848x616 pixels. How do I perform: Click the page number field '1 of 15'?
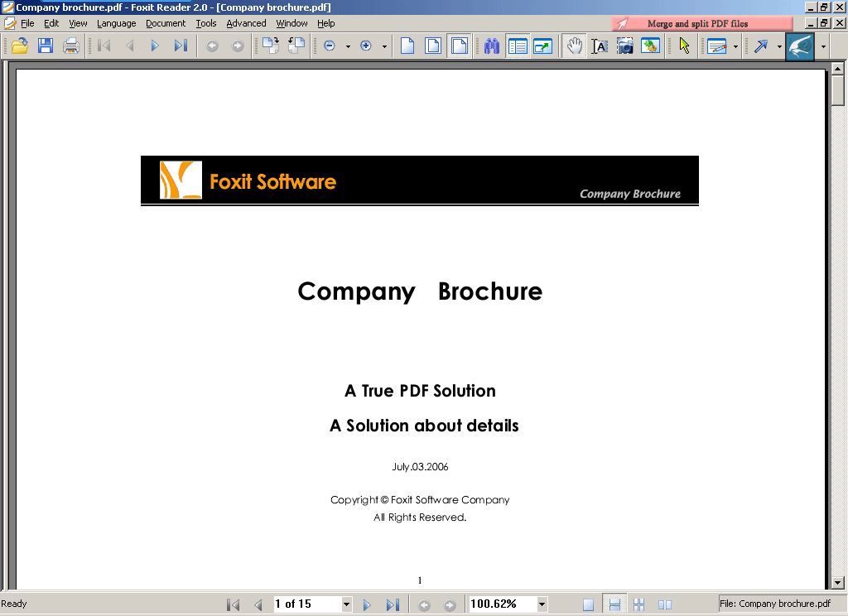click(307, 604)
